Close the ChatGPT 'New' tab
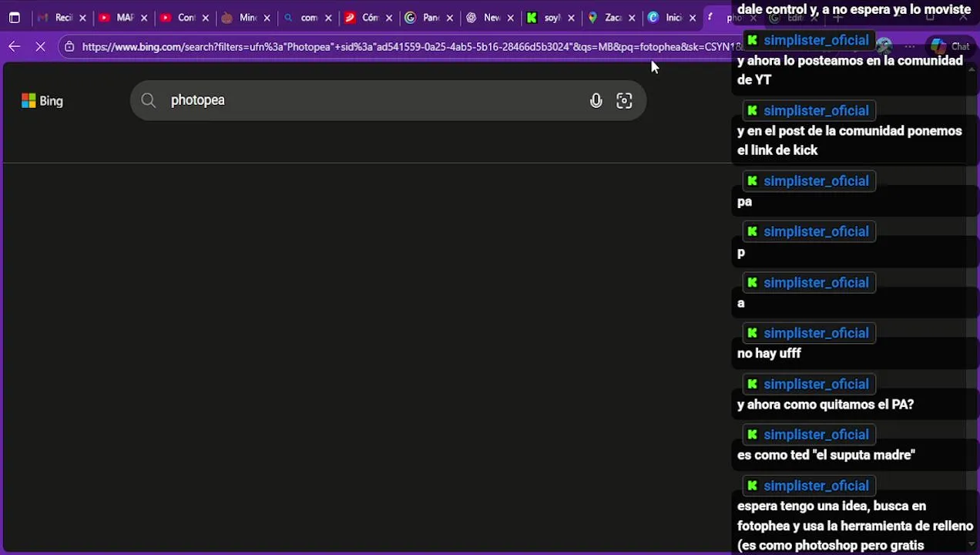The image size is (980, 555). [510, 18]
